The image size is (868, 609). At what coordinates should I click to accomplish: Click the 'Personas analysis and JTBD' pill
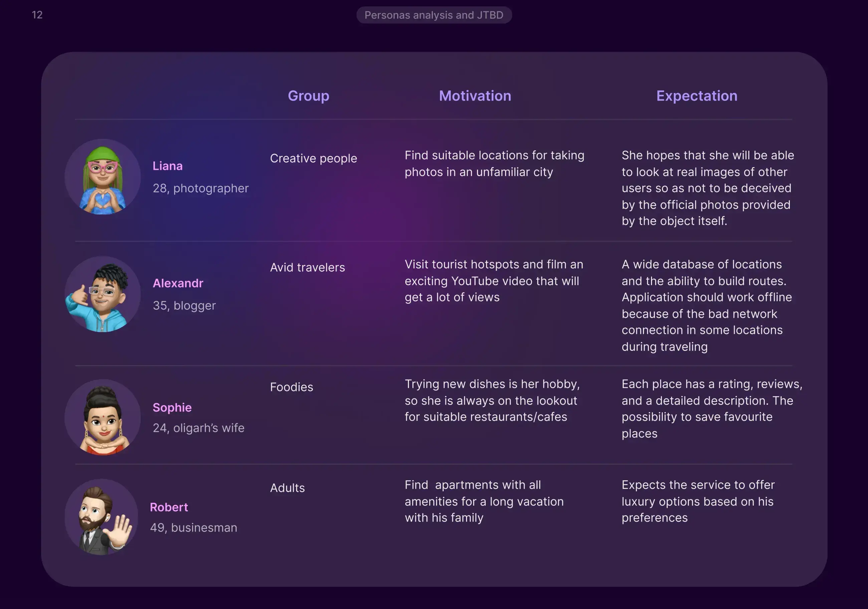click(x=434, y=15)
